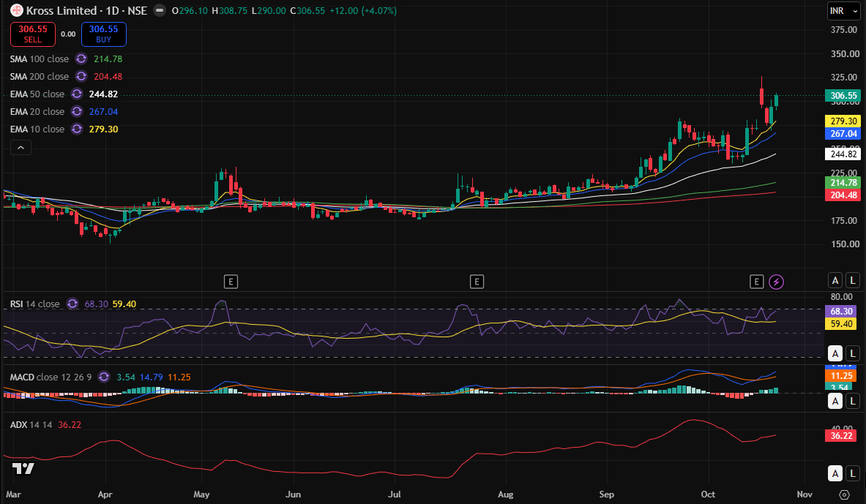
Task: Click the purple 68.30 RSI value tag
Action: tap(840, 312)
